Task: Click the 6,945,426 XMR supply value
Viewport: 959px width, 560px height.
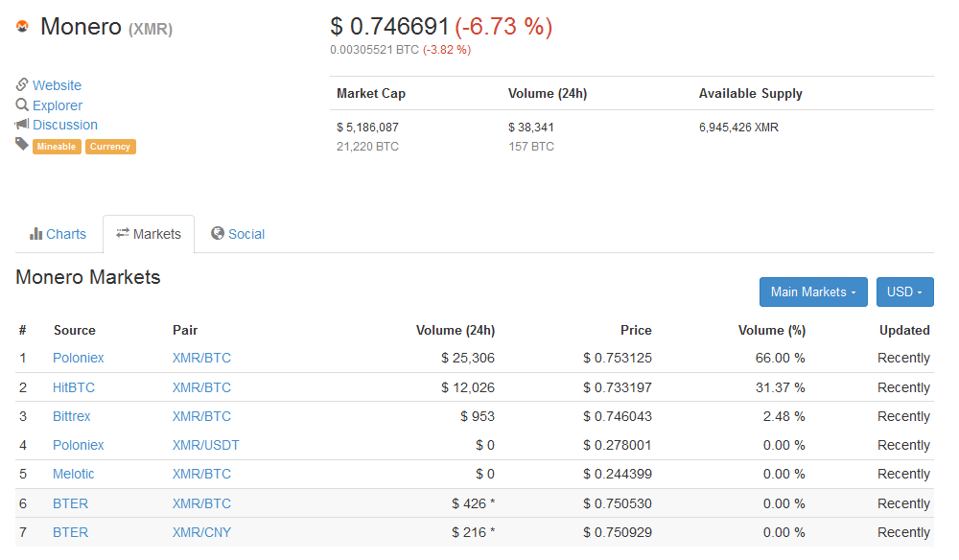Action: click(x=738, y=128)
